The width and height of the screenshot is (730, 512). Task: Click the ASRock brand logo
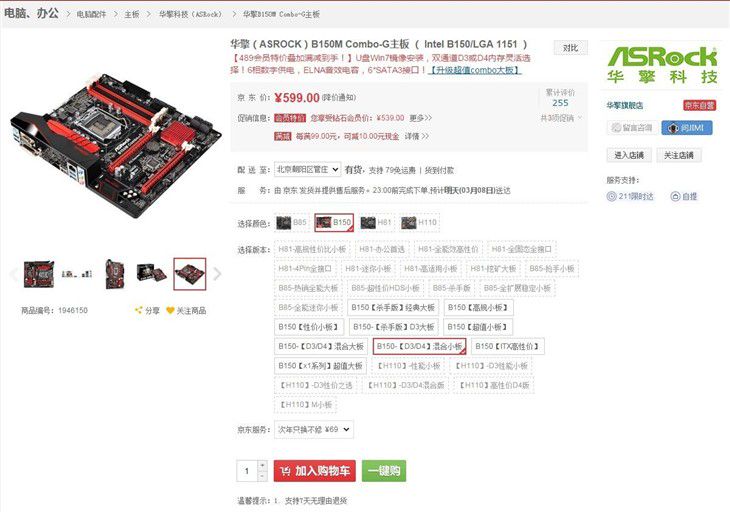(662, 65)
